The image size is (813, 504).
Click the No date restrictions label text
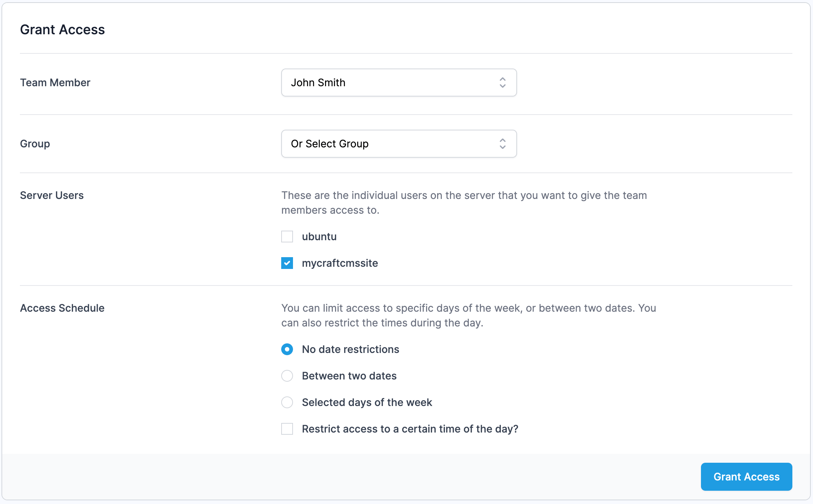pos(350,349)
